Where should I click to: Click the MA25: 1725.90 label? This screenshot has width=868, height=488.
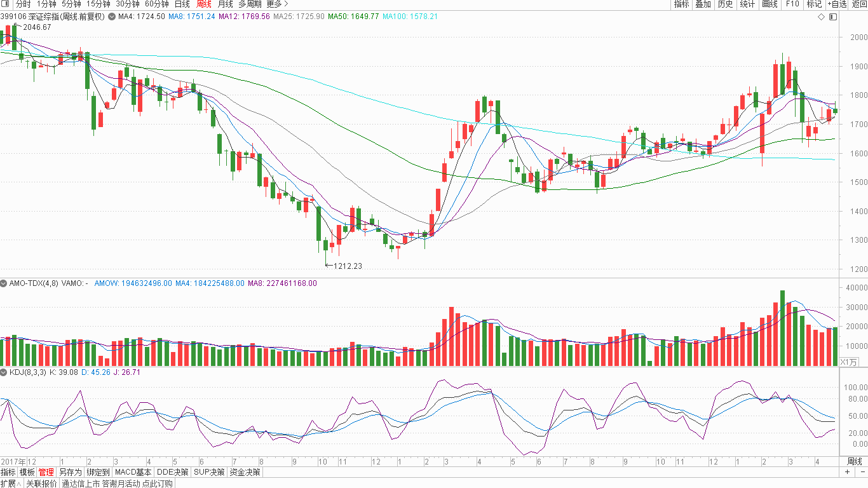pyautogui.click(x=299, y=16)
